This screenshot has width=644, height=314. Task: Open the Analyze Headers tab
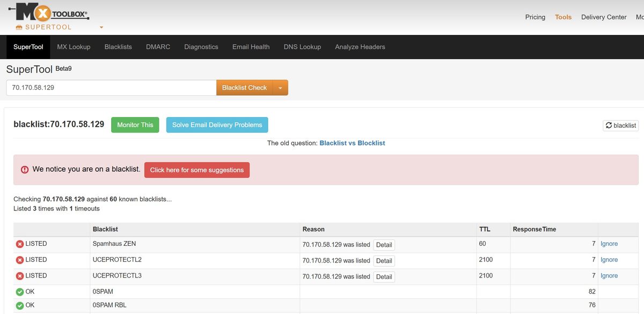pyautogui.click(x=360, y=47)
